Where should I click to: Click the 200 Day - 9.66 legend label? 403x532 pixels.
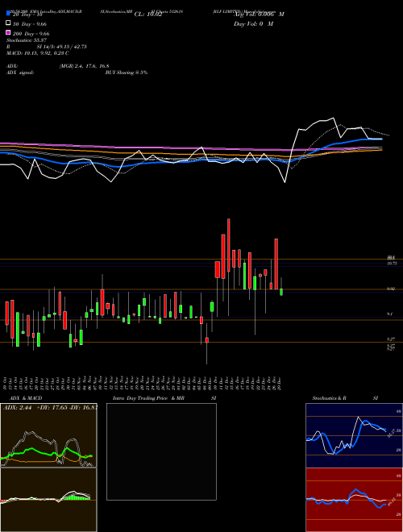[31, 34]
